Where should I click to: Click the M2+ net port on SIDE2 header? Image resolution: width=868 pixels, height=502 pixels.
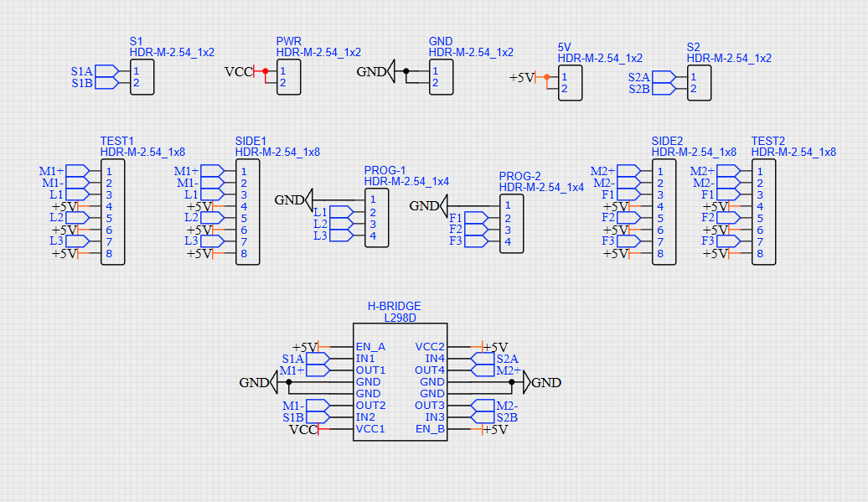616,171
